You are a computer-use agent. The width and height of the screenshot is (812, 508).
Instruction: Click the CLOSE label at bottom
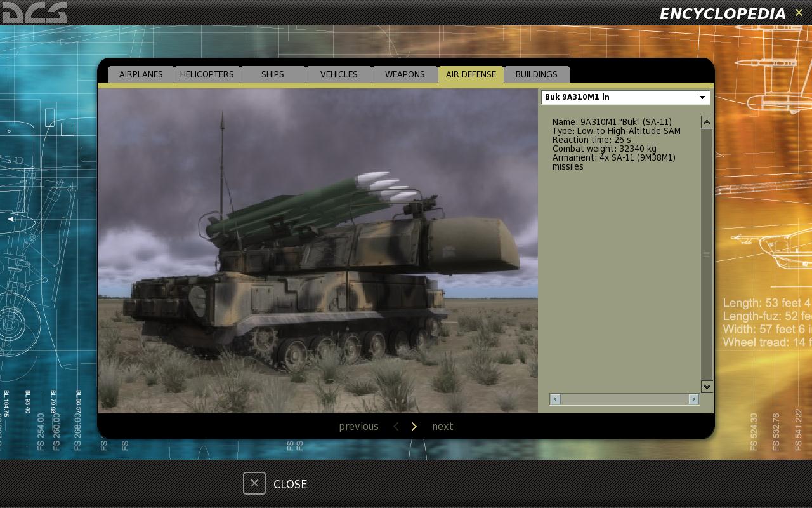pos(290,484)
